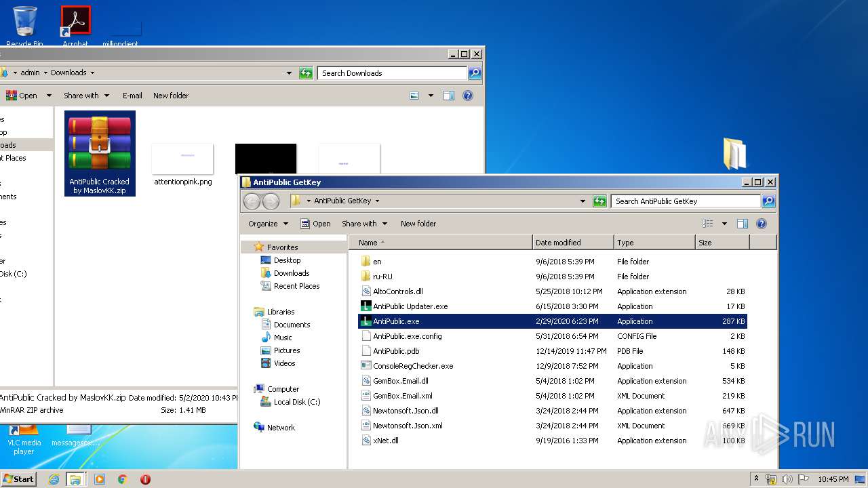
Task: Select AntiPublic Cracked by MaslovKK.zip archive
Action: tap(100, 153)
